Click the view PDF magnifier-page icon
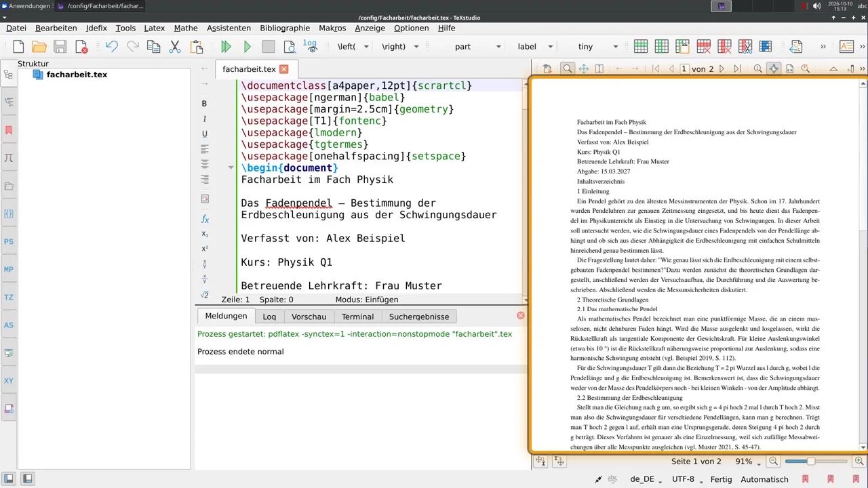Image resolution: width=868 pixels, height=488 pixels. (290, 47)
